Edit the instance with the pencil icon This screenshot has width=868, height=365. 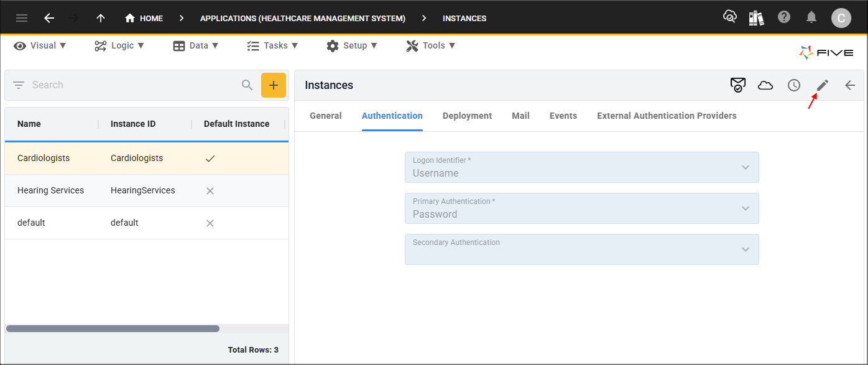pos(823,85)
